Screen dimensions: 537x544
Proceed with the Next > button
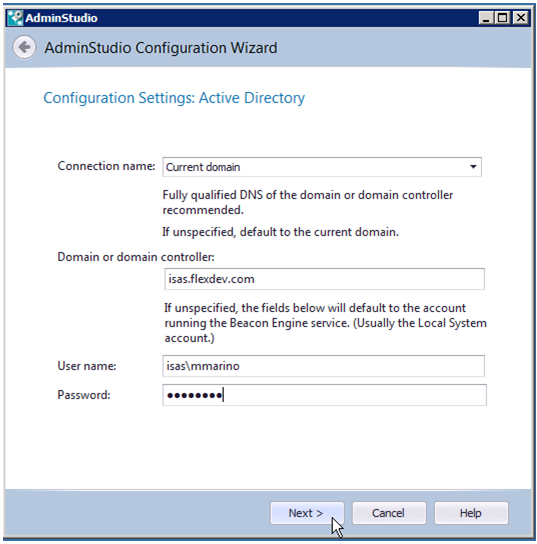pyautogui.click(x=307, y=513)
